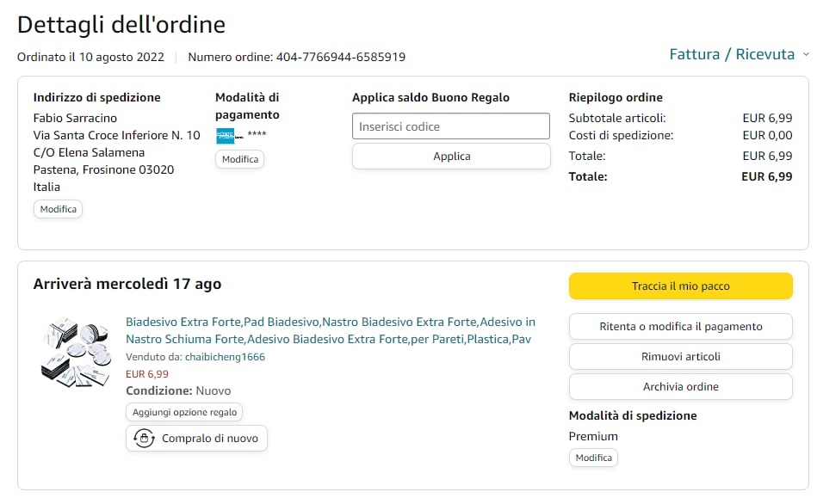Expand the Fattura / Ricevuta dropdown
Screen dimensions: 817x504
[732, 54]
